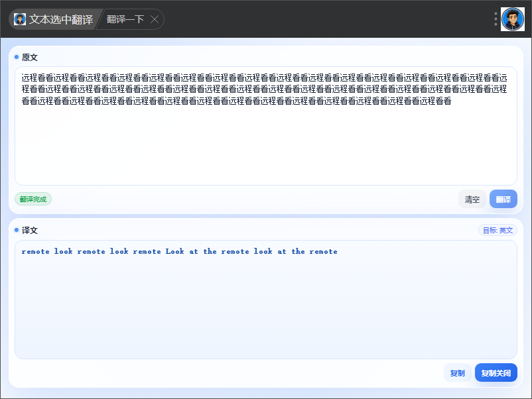The height and width of the screenshot is (399, 532).
Task: Click the avatar icon in 文本选中翻译 tab
Action: point(20,19)
